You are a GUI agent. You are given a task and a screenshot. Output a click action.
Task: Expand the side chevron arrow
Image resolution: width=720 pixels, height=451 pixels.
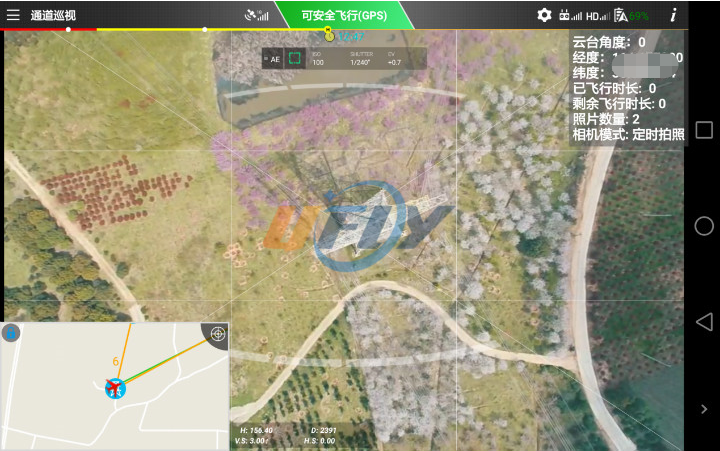(704, 409)
